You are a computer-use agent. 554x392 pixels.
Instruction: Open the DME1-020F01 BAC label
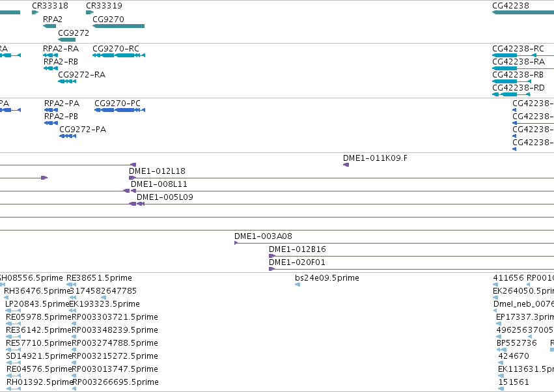297,262
